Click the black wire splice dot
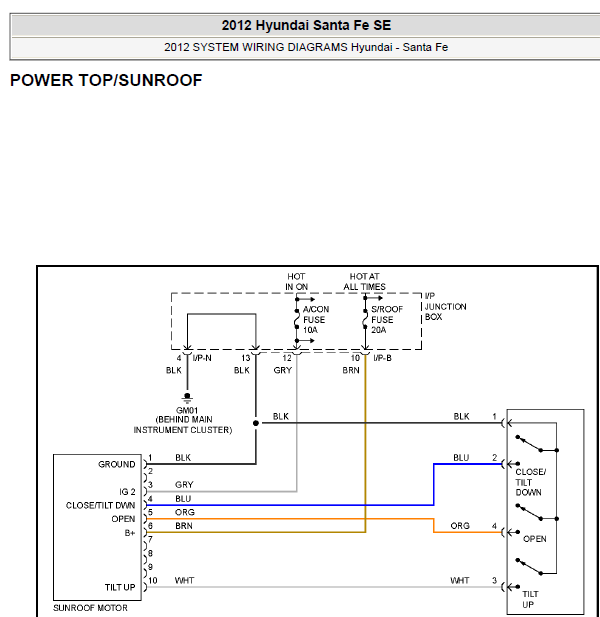This screenshot has height=617, width=600. point(256,423)
